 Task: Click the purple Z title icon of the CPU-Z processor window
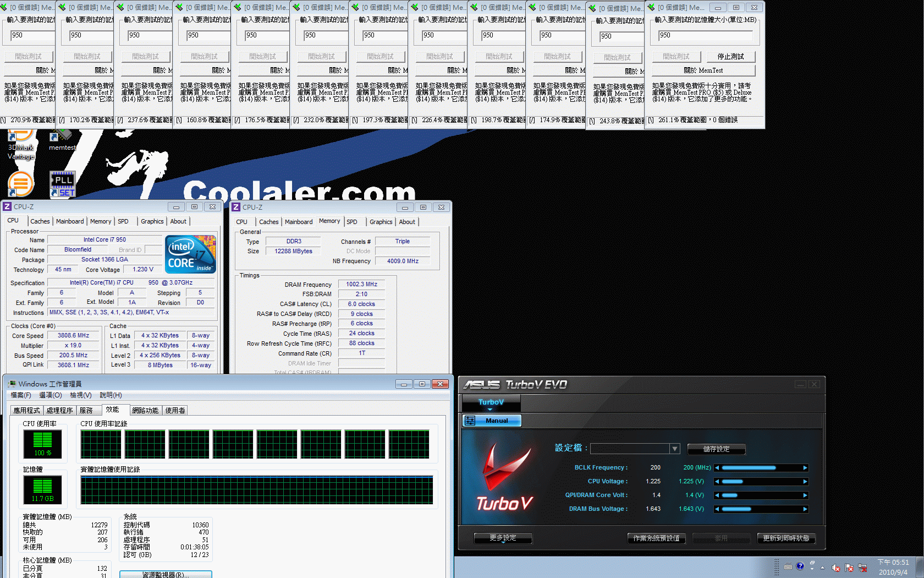point(7,207)
